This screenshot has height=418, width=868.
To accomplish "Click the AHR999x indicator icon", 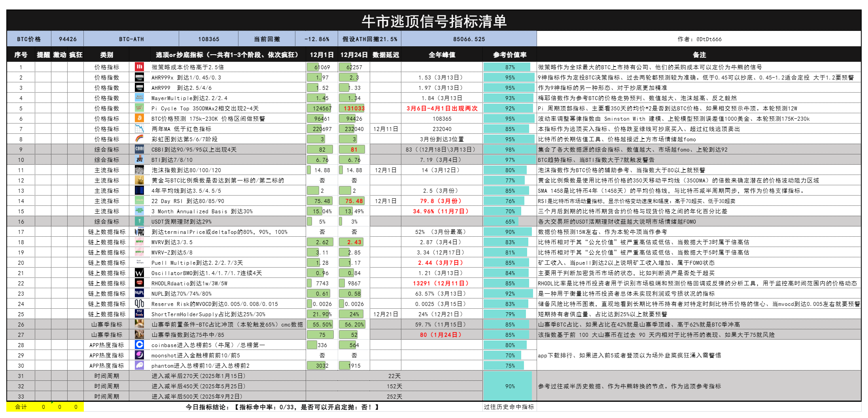I will coord(139,77).
